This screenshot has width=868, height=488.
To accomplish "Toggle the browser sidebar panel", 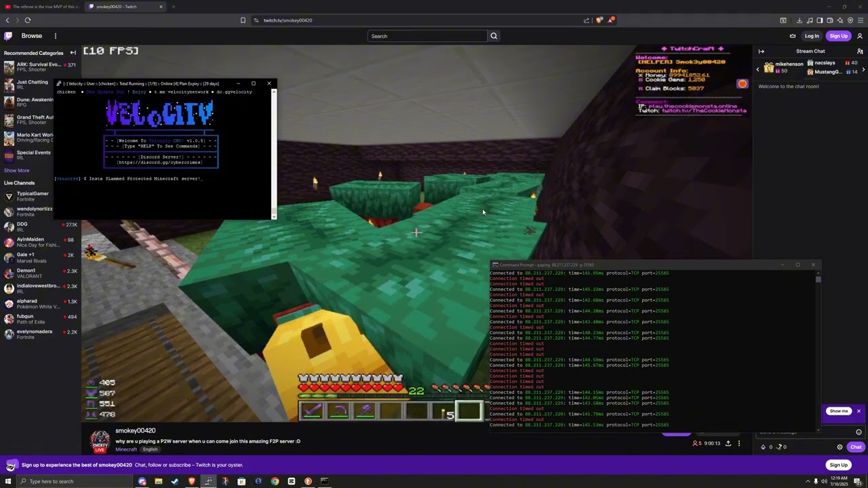I will (x=820, y=20).
